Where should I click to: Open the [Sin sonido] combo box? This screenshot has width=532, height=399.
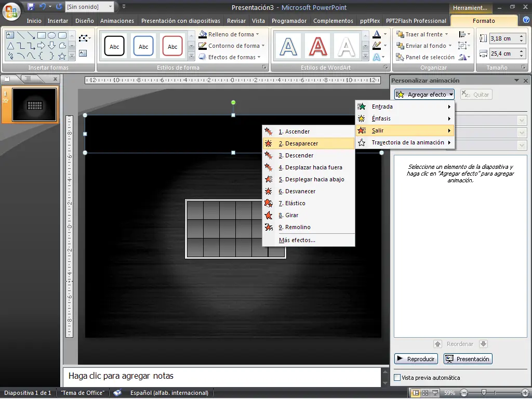click(90, 7)
